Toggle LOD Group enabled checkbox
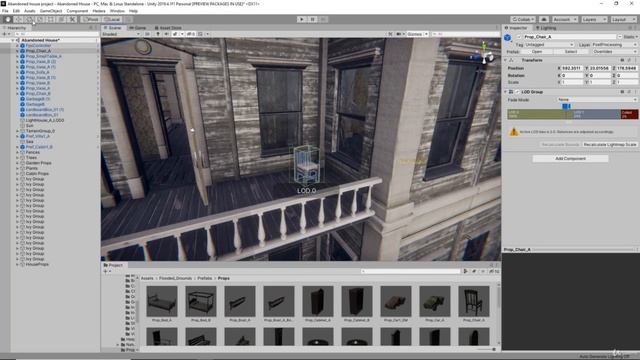This screenshot has width=640, height=360. 518,92
